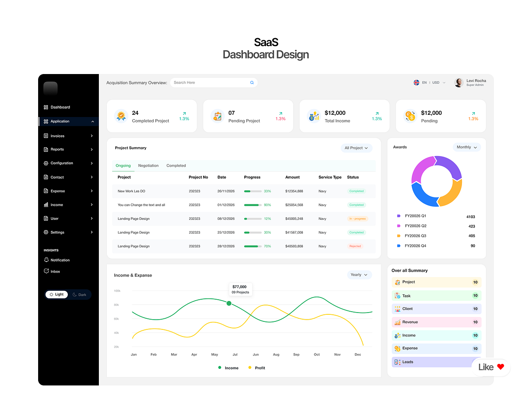This screenshot has width=532, height=399.
Task: Click the Income bar chart icon
Action: click(x=46, y=205)
